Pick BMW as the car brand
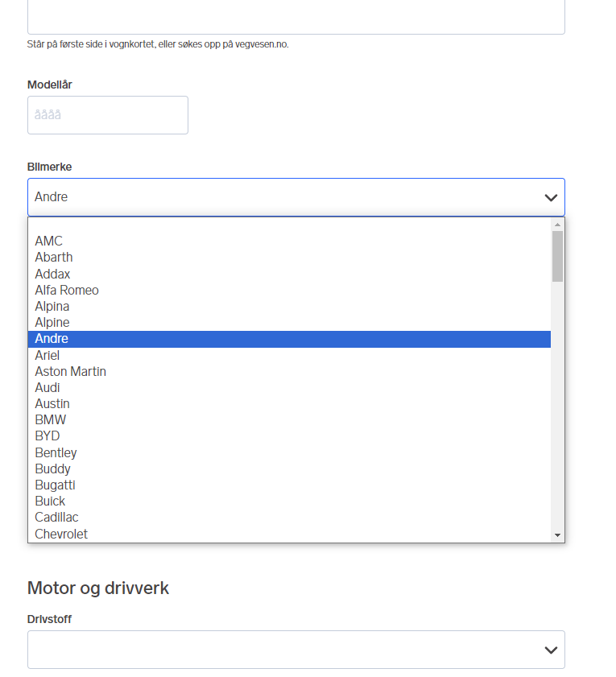 (x=289, y=420)
